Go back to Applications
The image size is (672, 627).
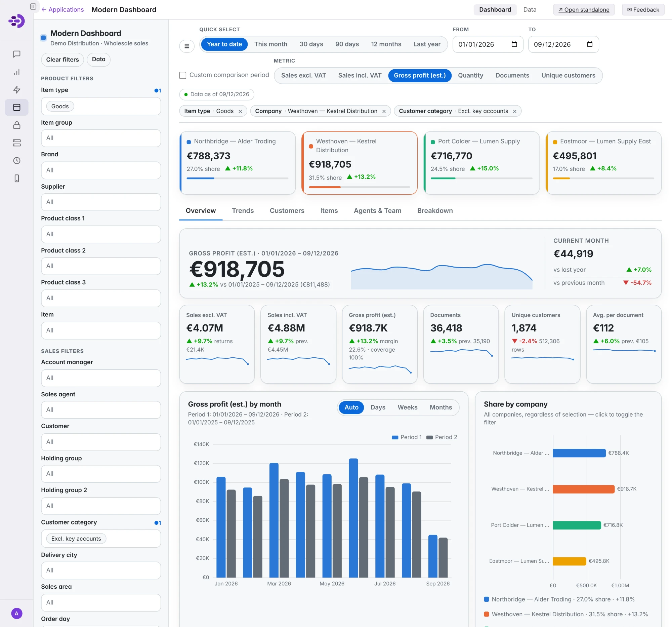coord(62,9)
